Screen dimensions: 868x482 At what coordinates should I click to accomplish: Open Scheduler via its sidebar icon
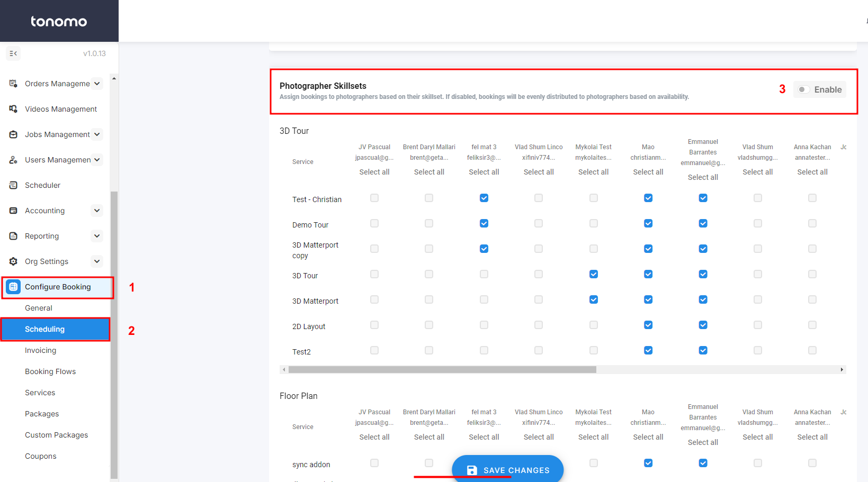click(13, 185)
